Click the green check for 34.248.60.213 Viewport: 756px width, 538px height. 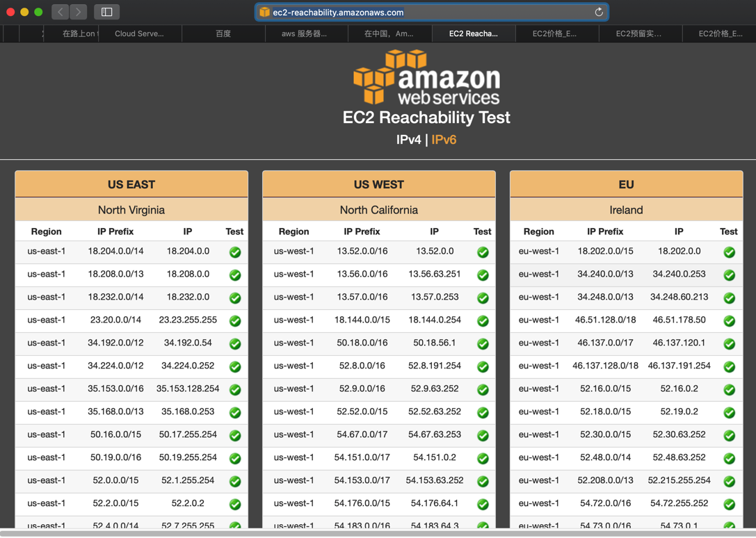730,298
